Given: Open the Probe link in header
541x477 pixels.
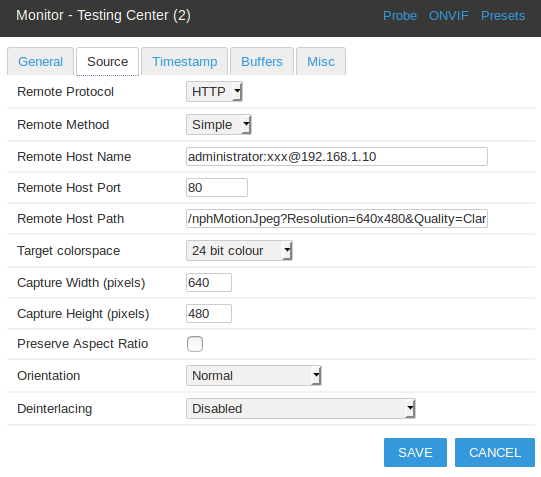Looking at the screenshot, I should point(400,16).
